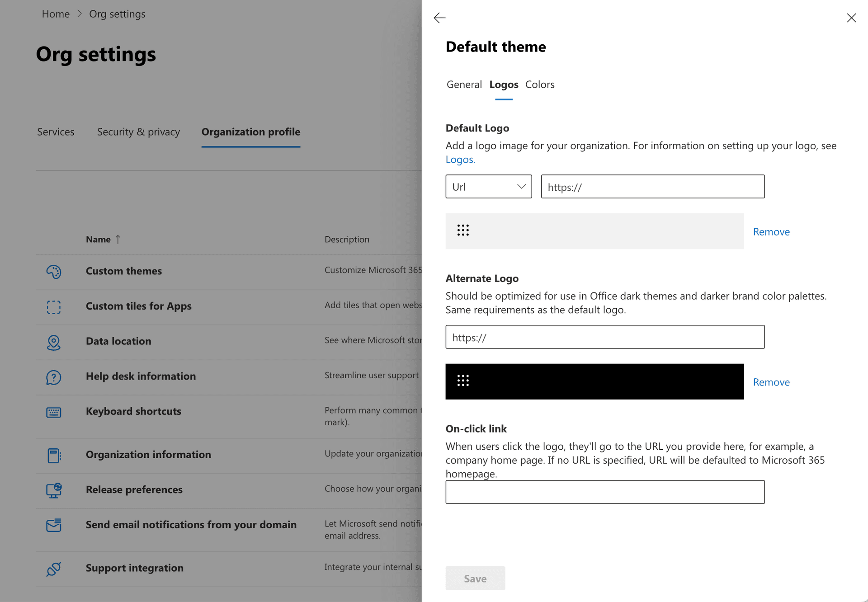Click the Custom tiles for Apps icon
Screen dimensions: 868x602
[x=53, y=307]
